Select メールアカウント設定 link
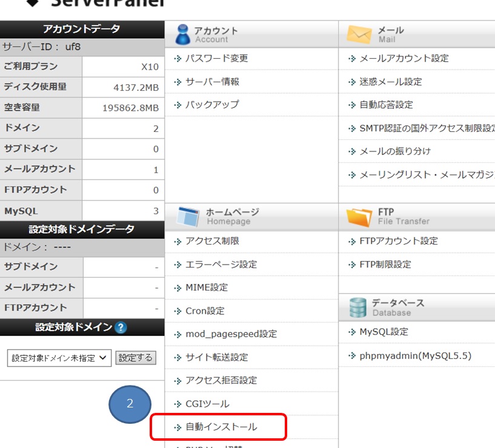This screenshot has width=495, height=448. click(404, 58)
